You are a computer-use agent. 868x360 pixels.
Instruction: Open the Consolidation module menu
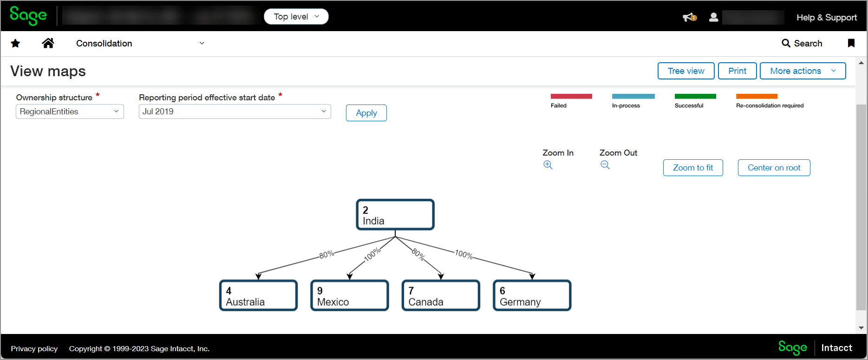pyautogui.click(x=139, y=43)
